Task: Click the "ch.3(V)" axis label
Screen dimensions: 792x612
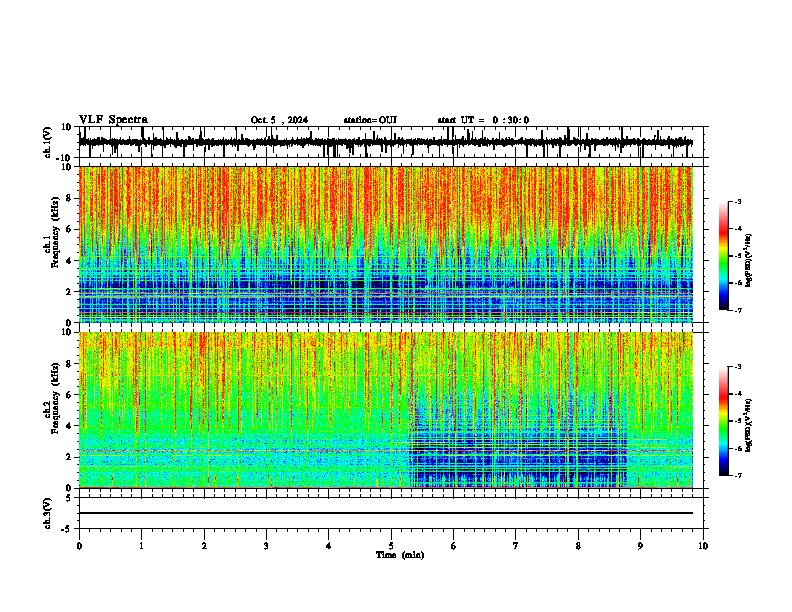Action: click(48, 513)
